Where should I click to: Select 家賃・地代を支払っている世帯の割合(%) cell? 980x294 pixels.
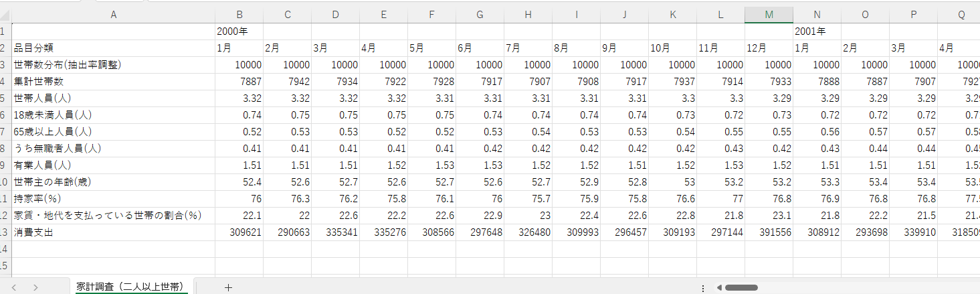(x=113, y=216)
